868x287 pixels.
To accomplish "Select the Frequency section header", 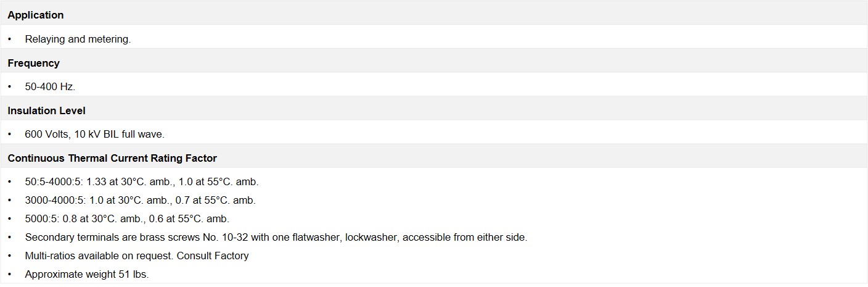I will coord(34,63).
